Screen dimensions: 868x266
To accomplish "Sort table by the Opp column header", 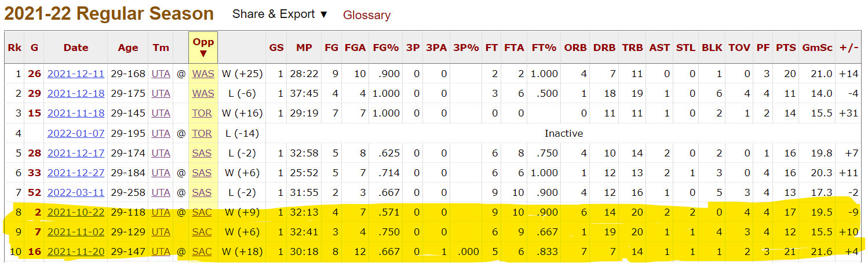I will coord(203,48).
